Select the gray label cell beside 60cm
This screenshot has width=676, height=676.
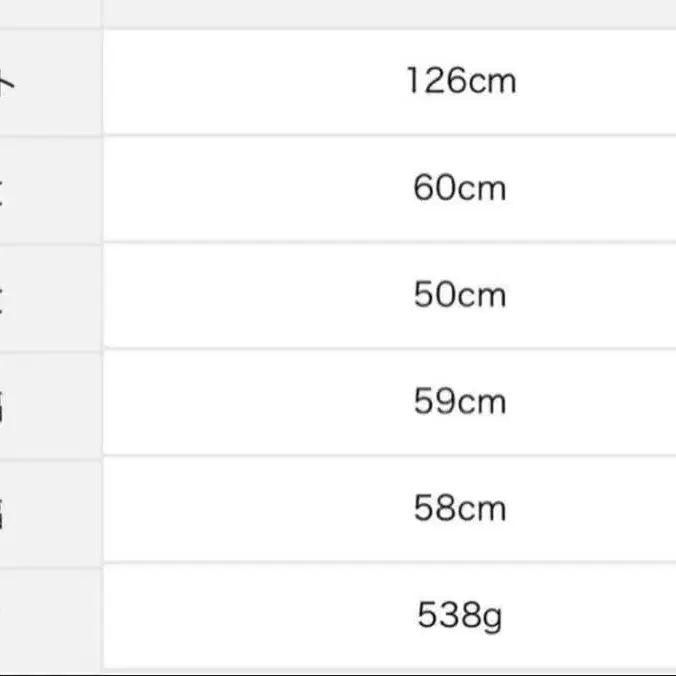point(50,188)
